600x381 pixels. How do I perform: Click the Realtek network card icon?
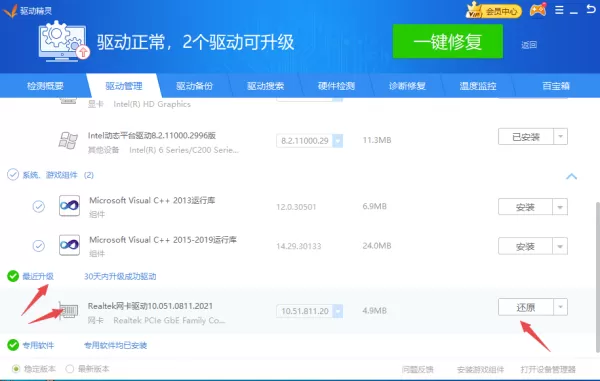(68, 311)
